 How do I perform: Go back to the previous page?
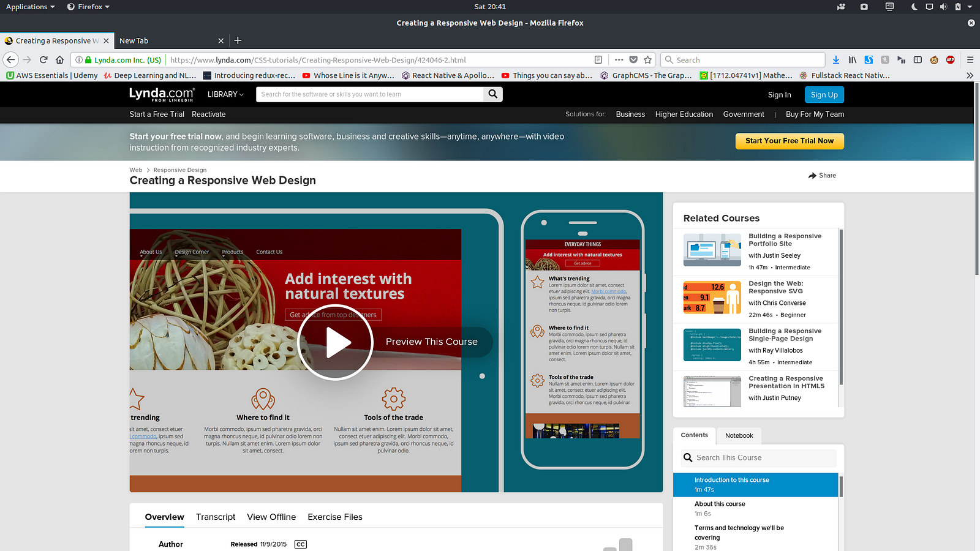point(11,60)
